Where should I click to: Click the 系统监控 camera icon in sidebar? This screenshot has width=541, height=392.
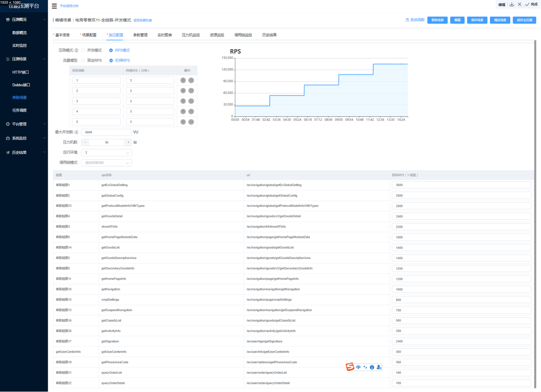tap(8, 138)
